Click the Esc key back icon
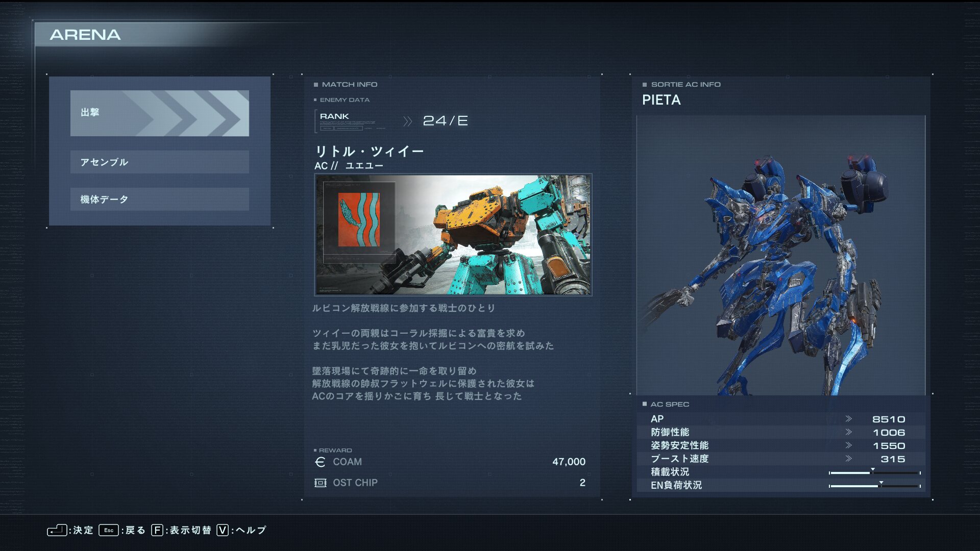The height and width of the screenshot is (551, 980). click(x=109, y=530)
